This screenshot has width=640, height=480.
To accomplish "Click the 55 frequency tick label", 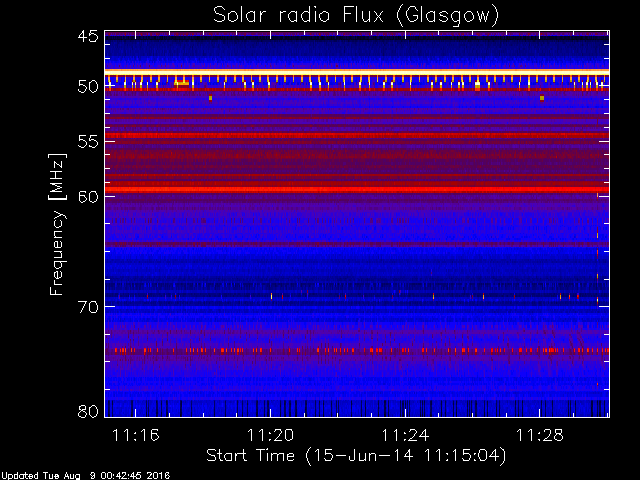I will (88, 142).
